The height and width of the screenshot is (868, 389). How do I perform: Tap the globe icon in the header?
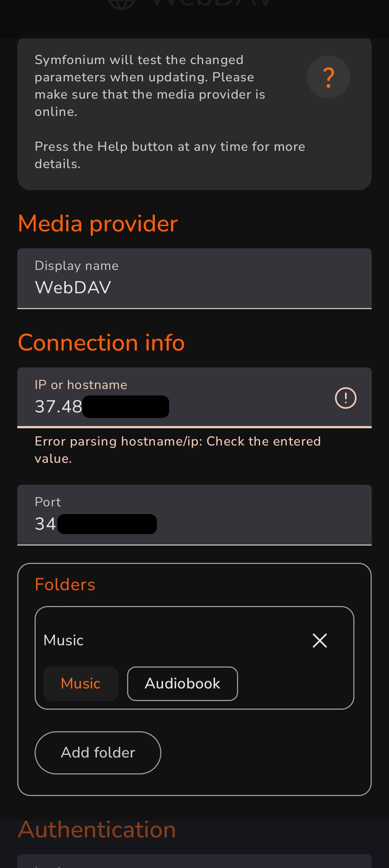[x=122, y=4]
